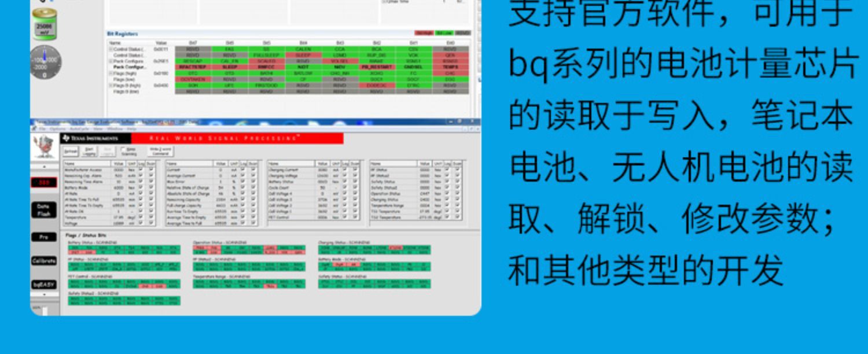Click the Stop Logging button

click(x=108, y=152)
